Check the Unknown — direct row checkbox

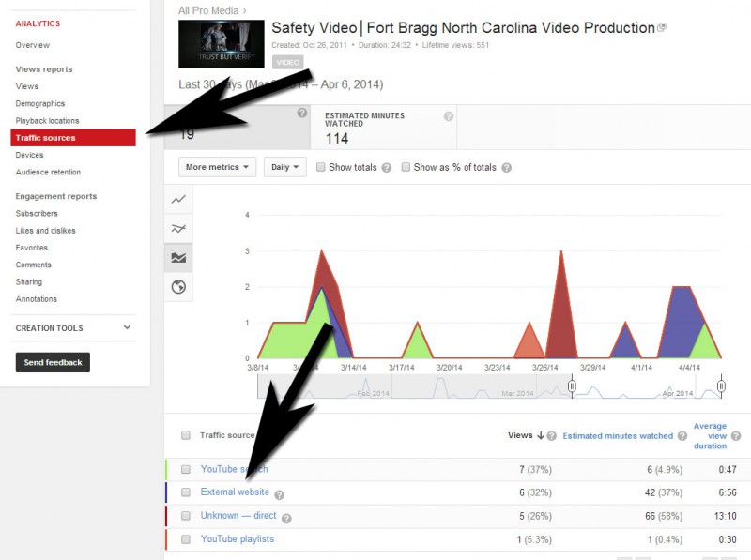186,516
